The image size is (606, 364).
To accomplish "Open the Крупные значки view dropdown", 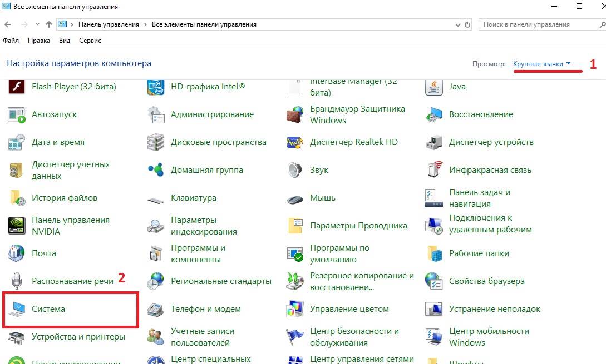I will 541,64.
